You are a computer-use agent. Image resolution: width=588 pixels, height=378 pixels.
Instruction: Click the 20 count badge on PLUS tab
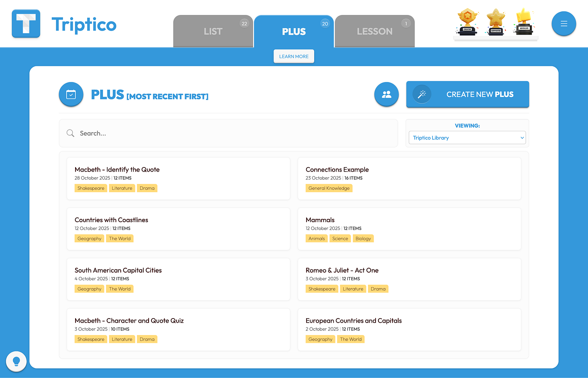click(x=325, y=23)
